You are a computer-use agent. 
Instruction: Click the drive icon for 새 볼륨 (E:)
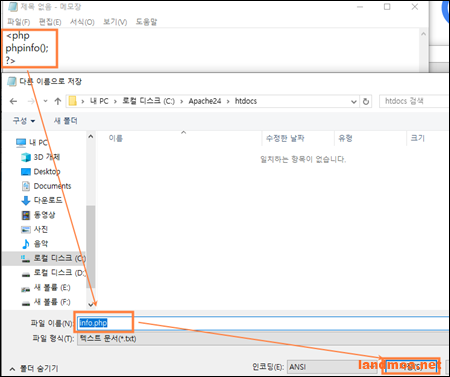pyautogui.click(x=26, y=289)
